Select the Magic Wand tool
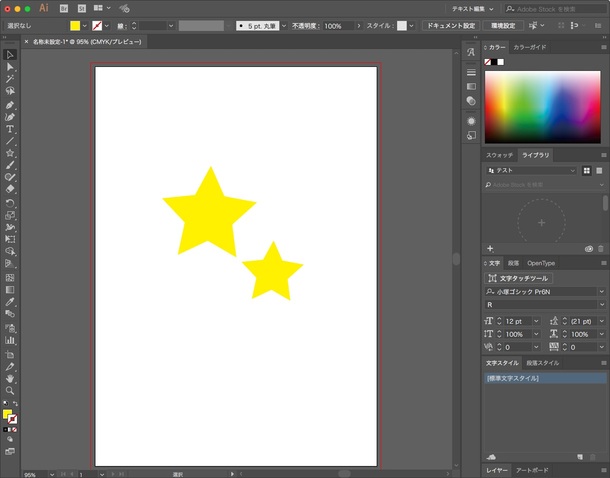Viewport: 610px width, 478px height. 10,79
